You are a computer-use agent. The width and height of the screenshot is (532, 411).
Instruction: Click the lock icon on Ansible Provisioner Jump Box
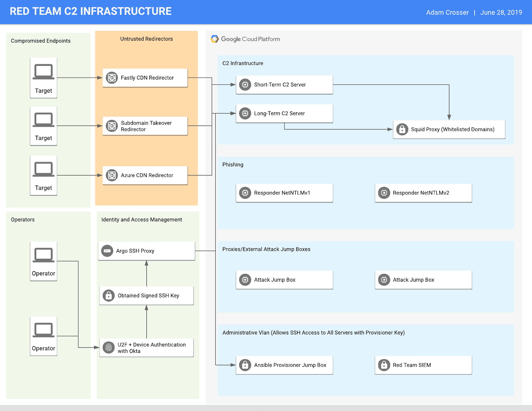click(245, 365)
